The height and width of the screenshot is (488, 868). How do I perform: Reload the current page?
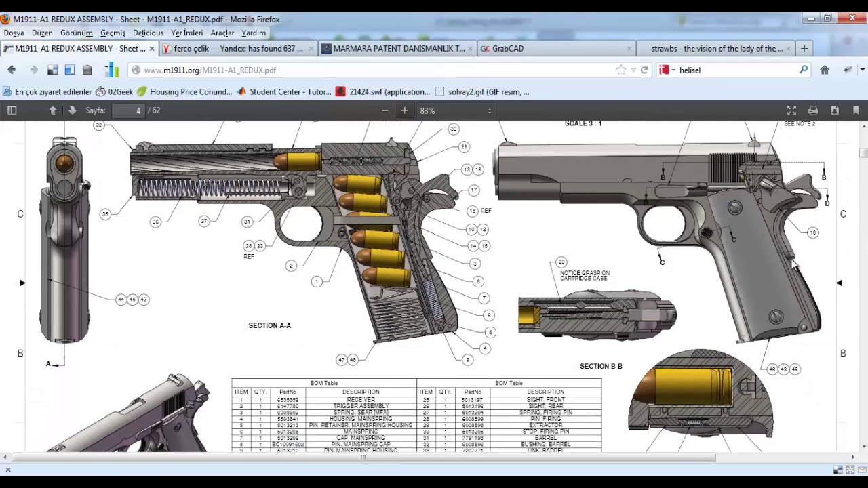tap(644, 70)
